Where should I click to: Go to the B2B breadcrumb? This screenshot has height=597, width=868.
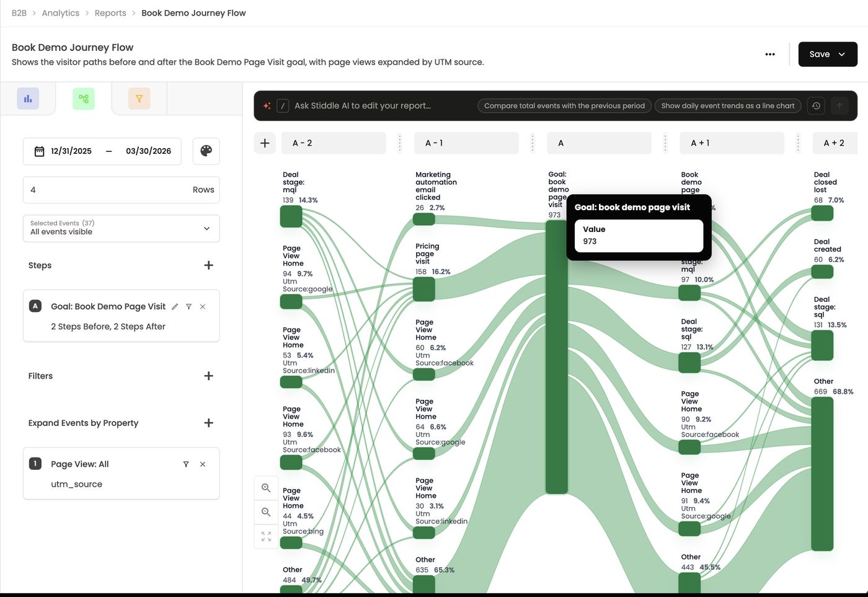[x=19, y=13]
